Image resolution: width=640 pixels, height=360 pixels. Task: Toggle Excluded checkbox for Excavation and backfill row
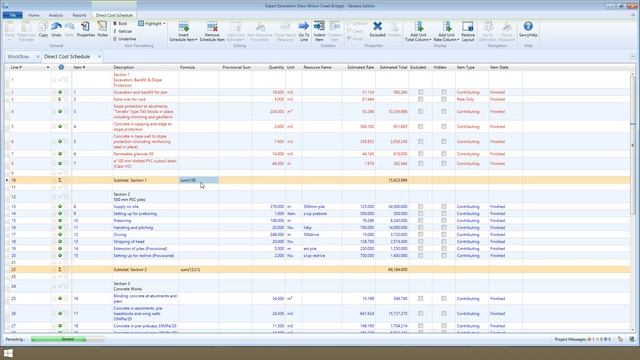pos(420,92)
